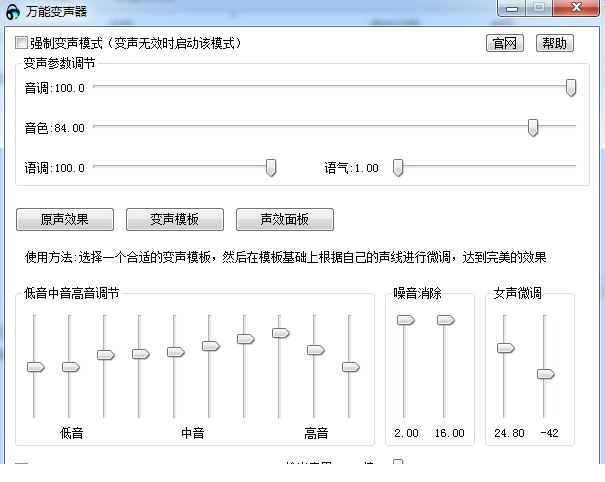
Task: Click the noise reduction slider valued 16.00
Action: tap(446, 320)
